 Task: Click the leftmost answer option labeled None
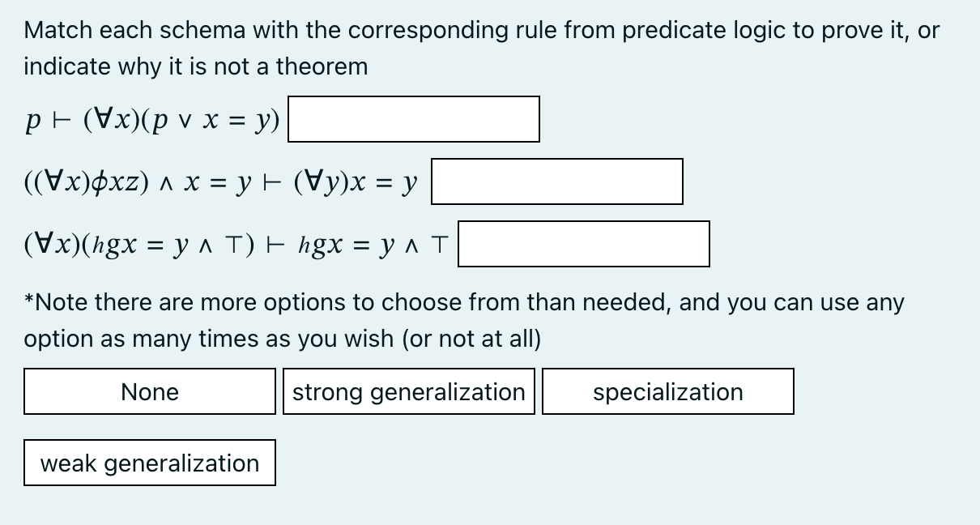click(149, 391)
